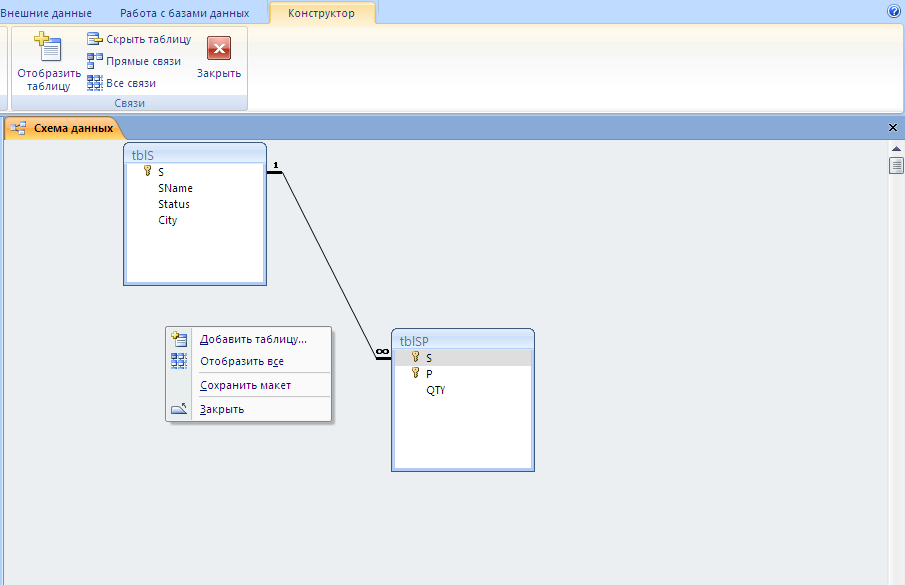
Task: Click the Связи group label
Action: coord(129,103)
